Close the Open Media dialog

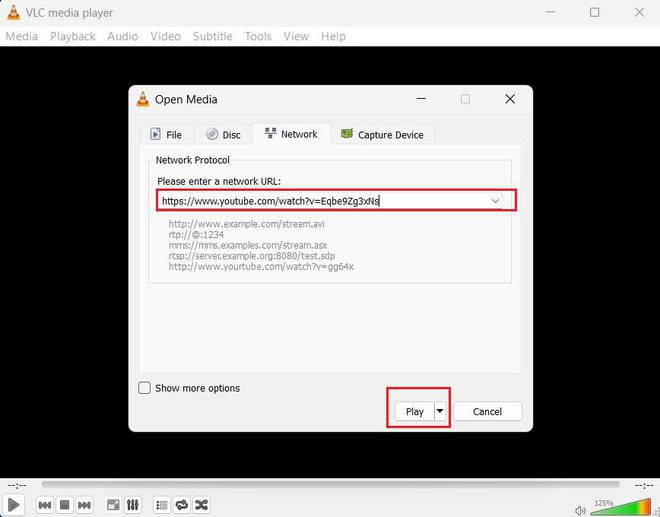510,99
